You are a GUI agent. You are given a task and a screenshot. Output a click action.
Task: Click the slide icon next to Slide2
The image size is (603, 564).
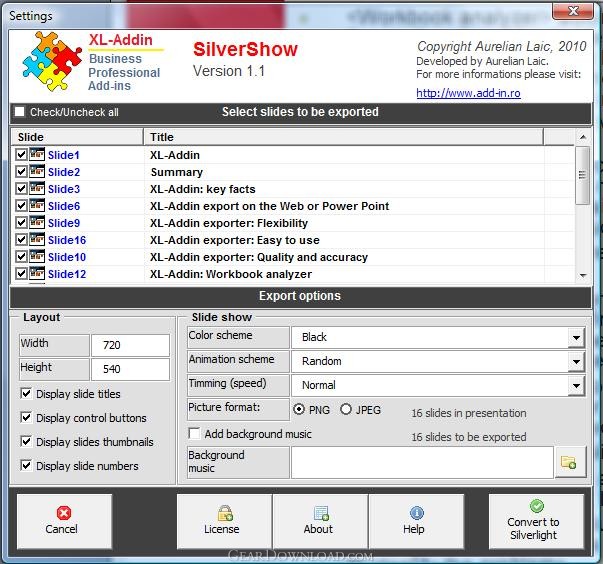pyautogui.click(x=37, y=171)
